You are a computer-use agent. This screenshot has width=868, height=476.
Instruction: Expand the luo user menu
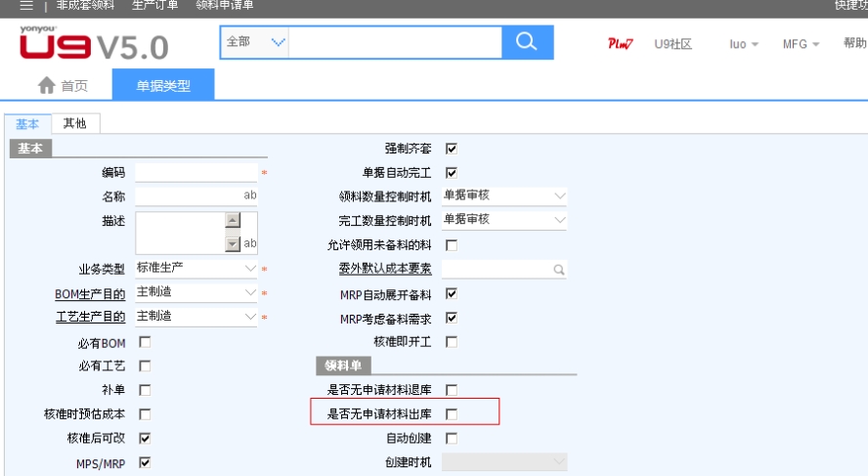coord(744,44)
